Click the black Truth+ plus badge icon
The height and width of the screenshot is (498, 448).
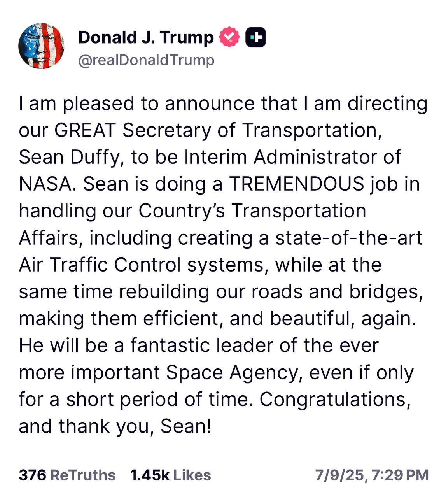(256, 37)
